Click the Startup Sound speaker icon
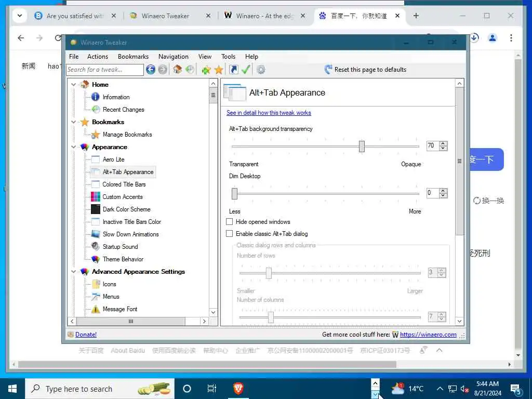The width and height of the screenshot is (532, 399). [x=96, y=247]
